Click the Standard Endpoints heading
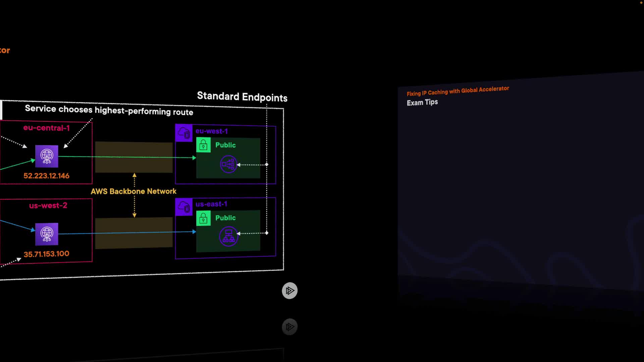Screen dimensions: 644x362 tap(242, 97)
